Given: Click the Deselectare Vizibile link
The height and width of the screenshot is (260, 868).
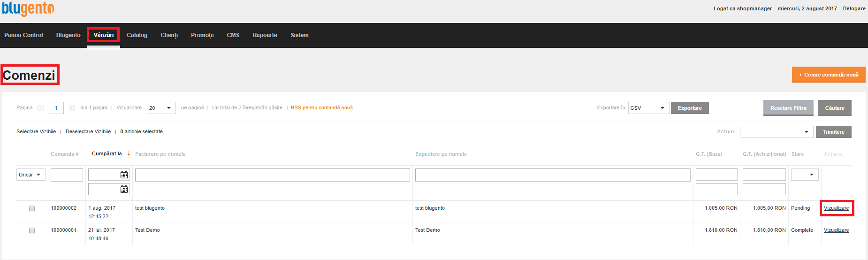Looking at the screenshot, I should (x=88, y=131).
